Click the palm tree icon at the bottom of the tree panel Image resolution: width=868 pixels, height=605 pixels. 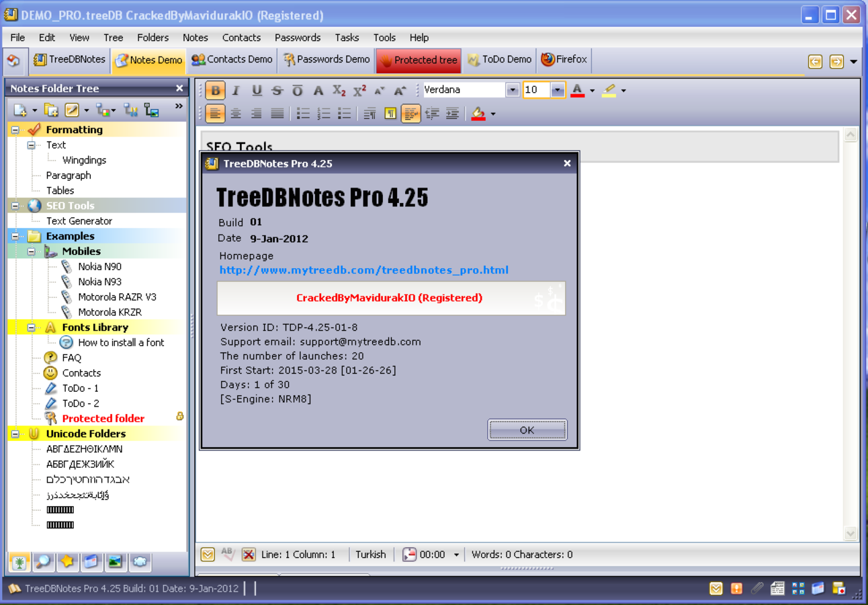[19, 561]
